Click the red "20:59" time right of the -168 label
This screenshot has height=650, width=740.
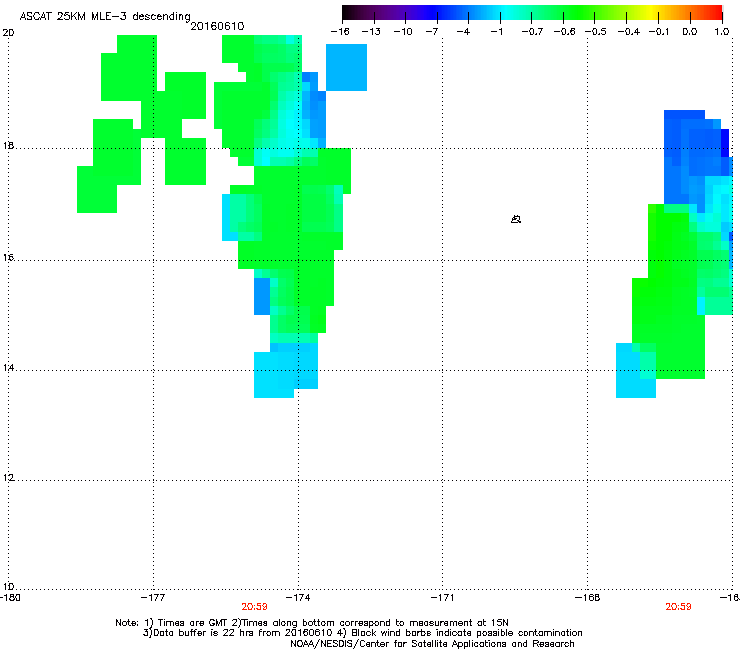point(678,607)
